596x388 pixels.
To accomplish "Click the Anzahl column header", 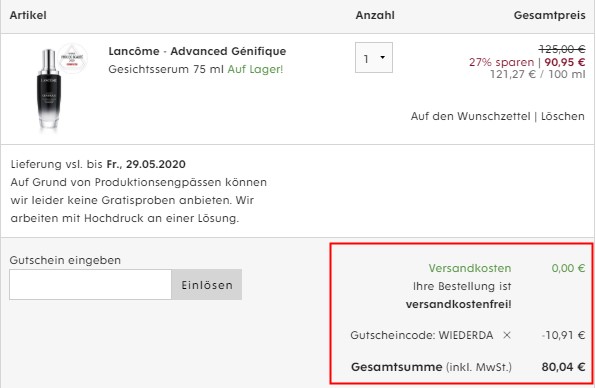I will (x=375, y=15).
